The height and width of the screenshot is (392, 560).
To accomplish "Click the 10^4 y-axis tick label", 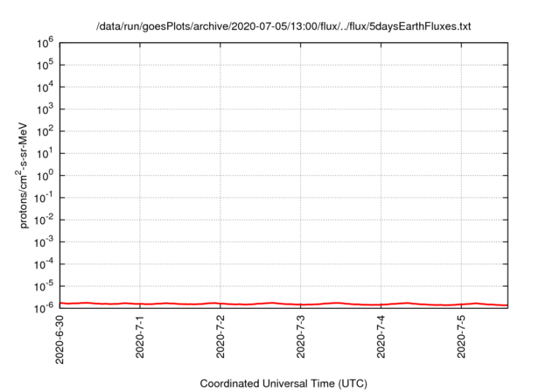I will (x=45, y=87).
